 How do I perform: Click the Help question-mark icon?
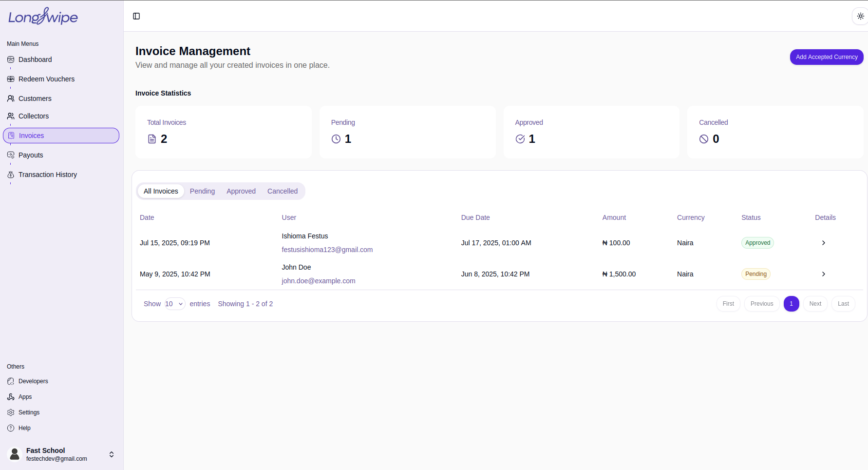pos(11,428)
